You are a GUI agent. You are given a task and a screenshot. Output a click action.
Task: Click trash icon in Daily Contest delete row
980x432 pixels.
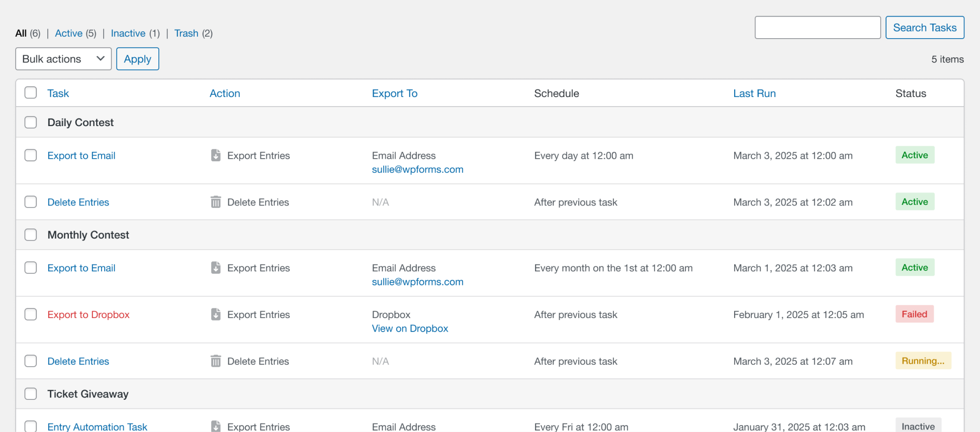[x=216, y=202]
